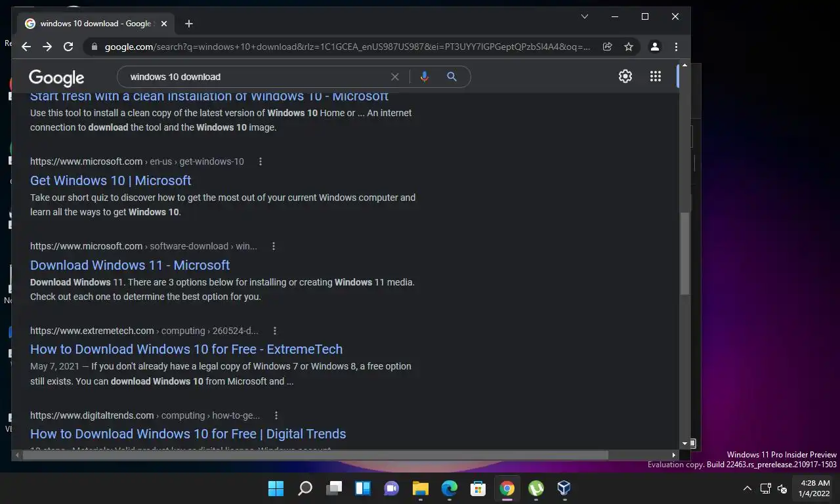Open Start fresh with clean installation link
Viewport: 840px width, 504px height.
tap(209, 97)
